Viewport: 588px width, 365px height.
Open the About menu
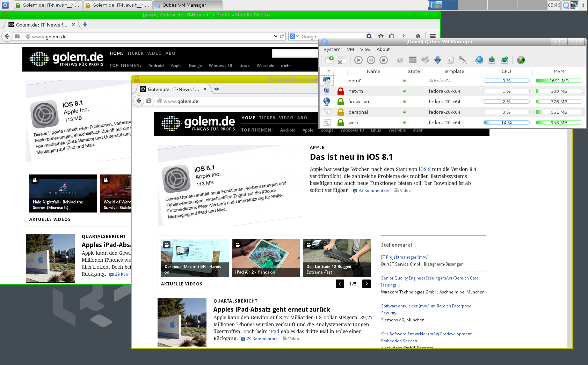tap(383, 49)
